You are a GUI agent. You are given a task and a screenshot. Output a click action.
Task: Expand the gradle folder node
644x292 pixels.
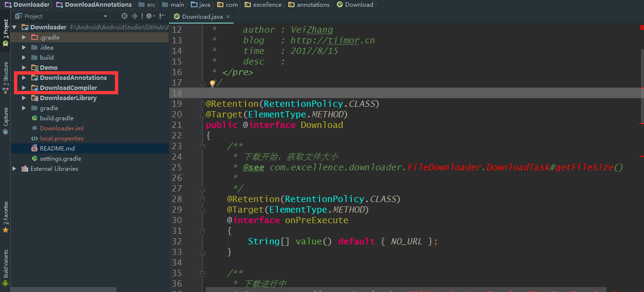[24, 108]
